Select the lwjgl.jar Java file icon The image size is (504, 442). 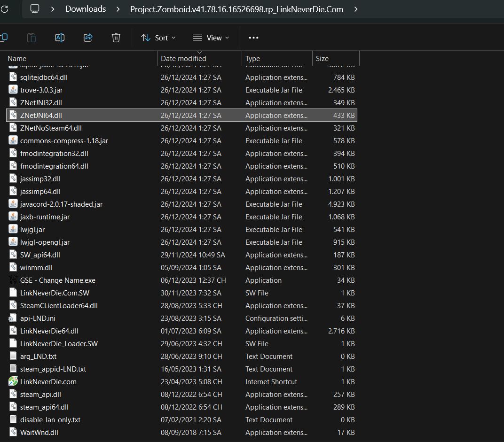[x=13, y=229]
